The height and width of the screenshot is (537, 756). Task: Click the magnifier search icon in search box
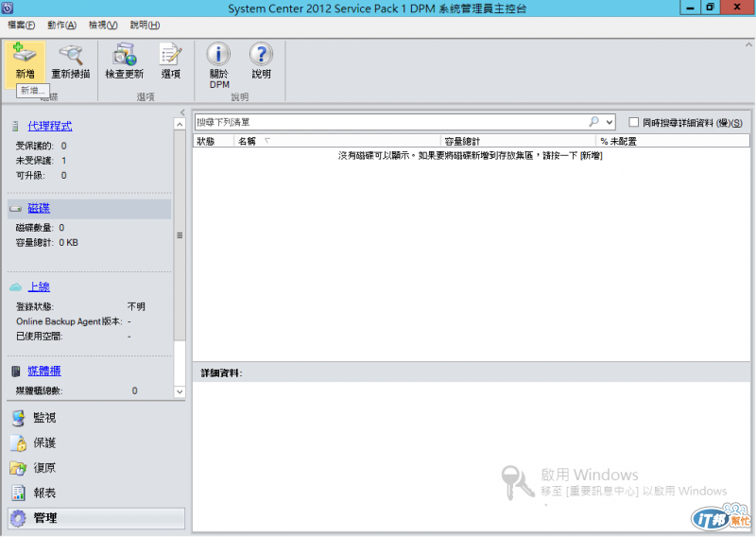tap(594, 122)
